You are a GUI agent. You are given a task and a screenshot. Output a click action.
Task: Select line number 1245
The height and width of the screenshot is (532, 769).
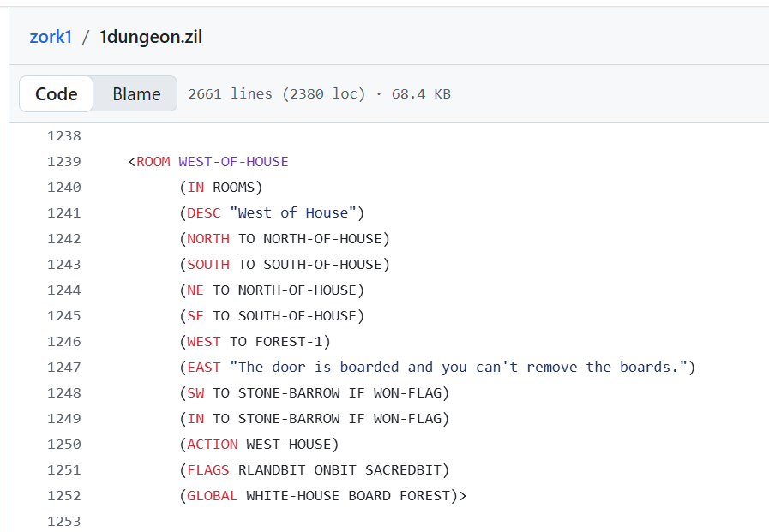click(x=63, y=316)
